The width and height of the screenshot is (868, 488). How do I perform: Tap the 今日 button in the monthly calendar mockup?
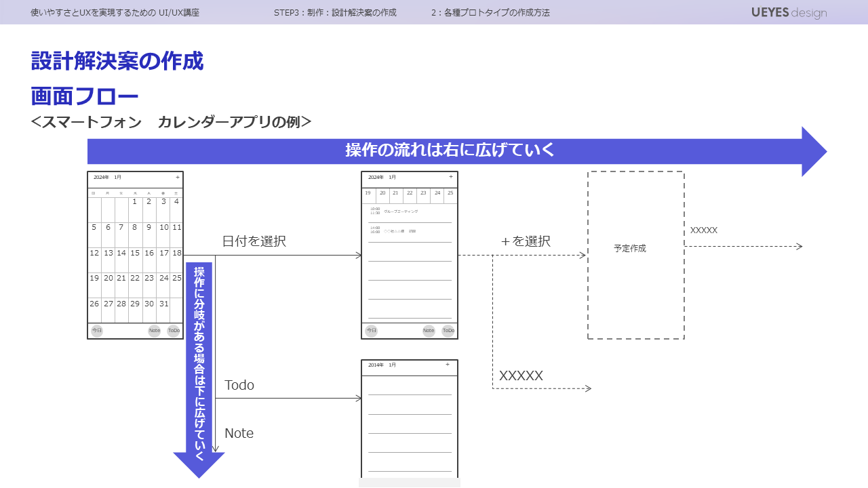point(97,331)
